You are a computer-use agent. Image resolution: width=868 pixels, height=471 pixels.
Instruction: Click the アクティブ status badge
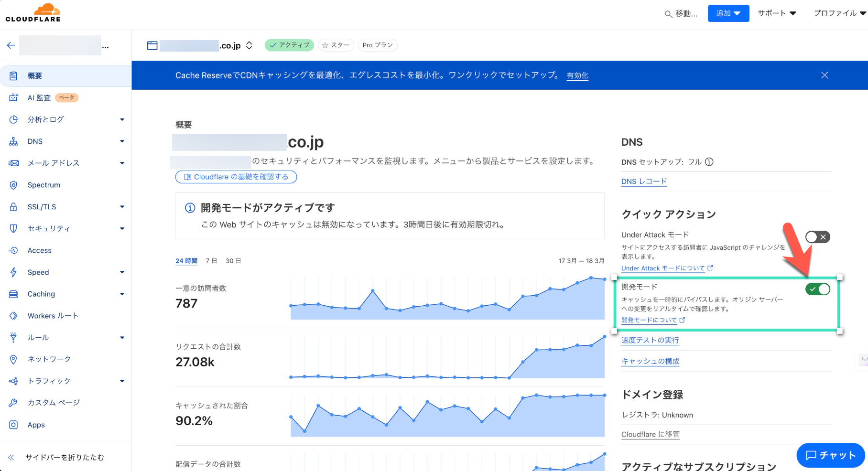click(x=289, y=45)
